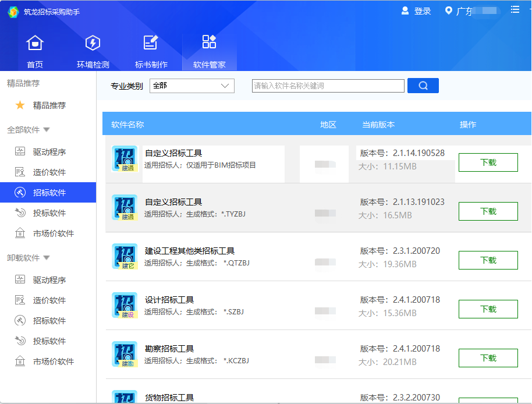The height and width of the screenshot is (404, 532).
Task: Select 市场价软件 under 全部软件
Action: pyautogui.click(x=53, y=233)
